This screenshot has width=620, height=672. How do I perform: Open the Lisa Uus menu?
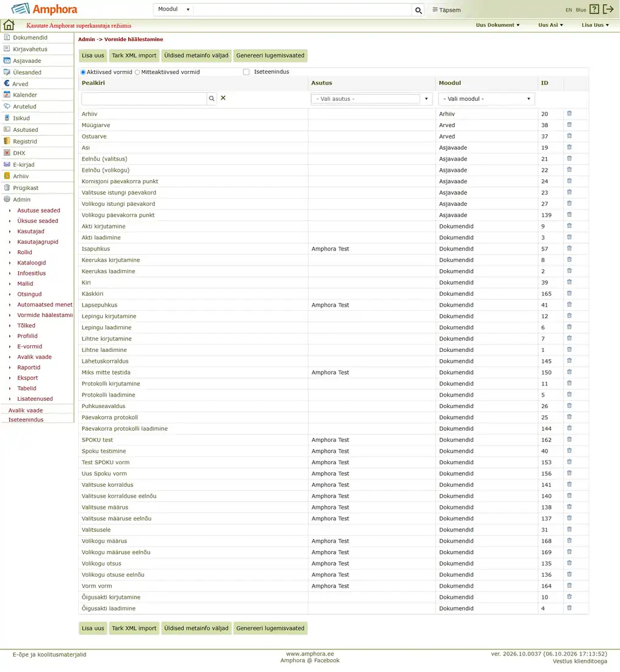(x=595, y=25)
